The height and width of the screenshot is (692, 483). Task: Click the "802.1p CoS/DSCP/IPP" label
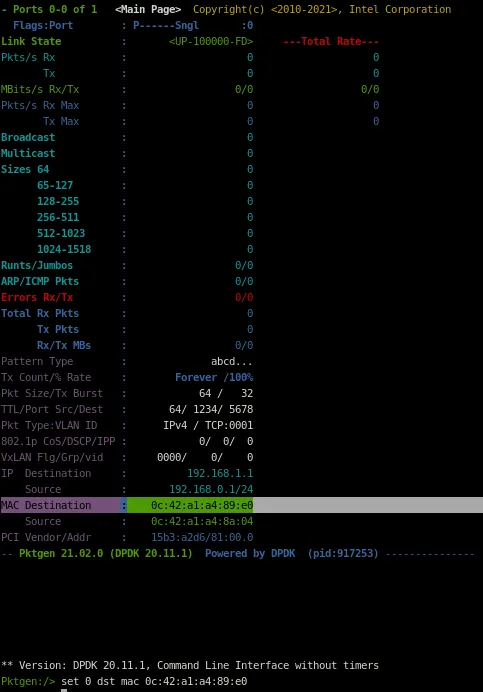58,441
